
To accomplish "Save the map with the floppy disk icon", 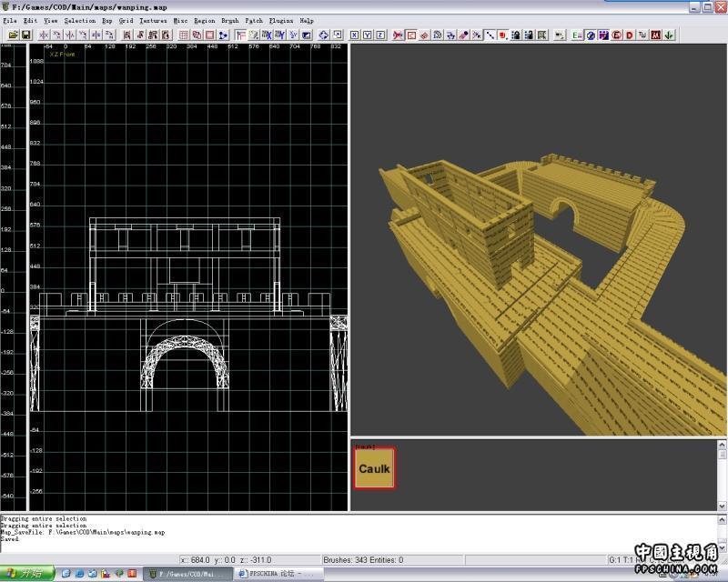I will pyautogui.click(x=26, y=35).
